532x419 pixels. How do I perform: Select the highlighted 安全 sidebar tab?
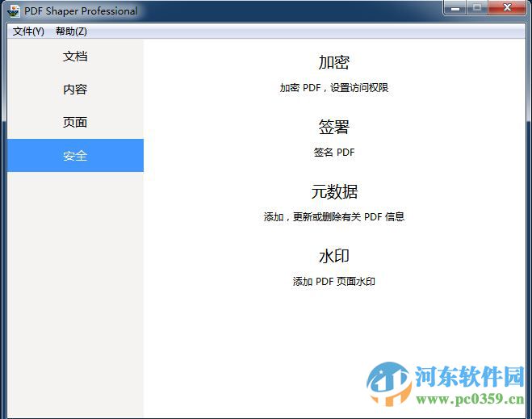[75, 155]
